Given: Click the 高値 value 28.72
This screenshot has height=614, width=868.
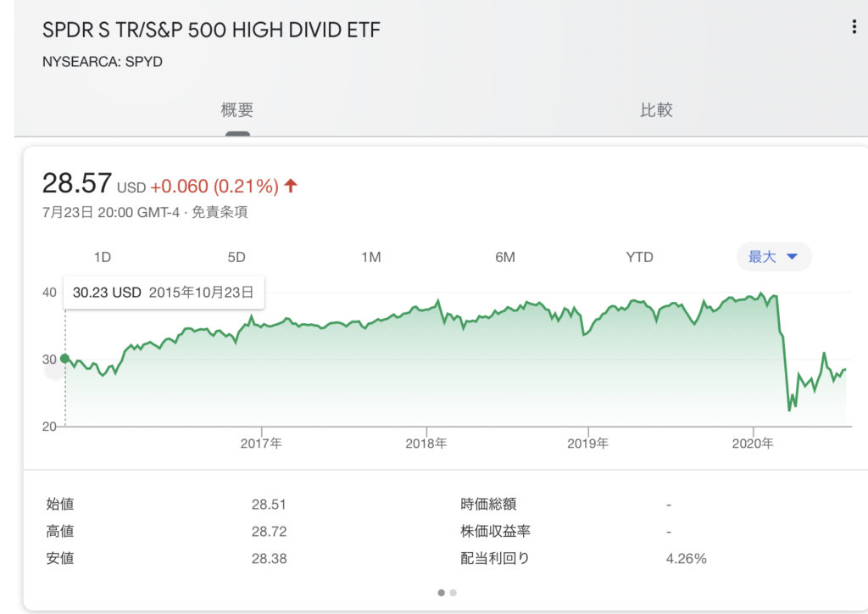Looking at the screenshot, I should 269,532.
